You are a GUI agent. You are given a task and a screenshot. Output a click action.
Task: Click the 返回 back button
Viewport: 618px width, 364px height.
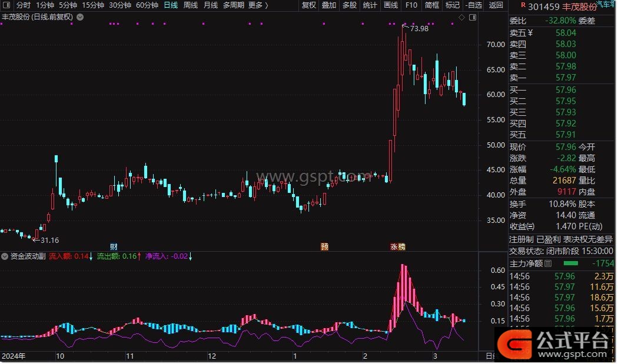pyautogui.click(x=496, y=5)
